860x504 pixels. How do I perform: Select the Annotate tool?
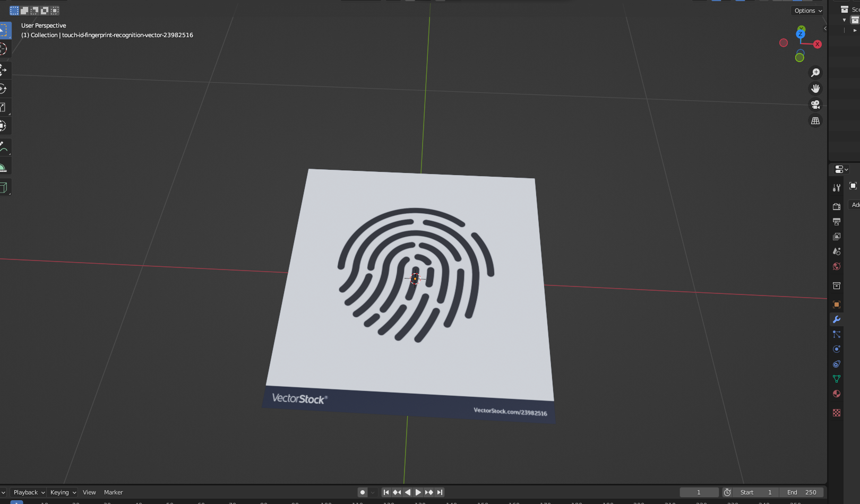4,147
